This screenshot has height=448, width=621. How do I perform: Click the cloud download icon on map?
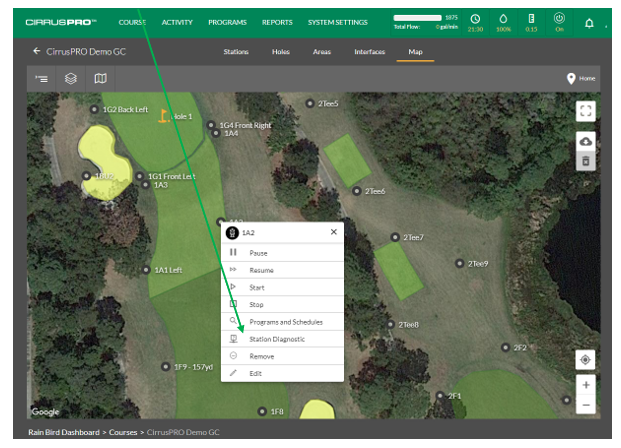tap(585, 141)
